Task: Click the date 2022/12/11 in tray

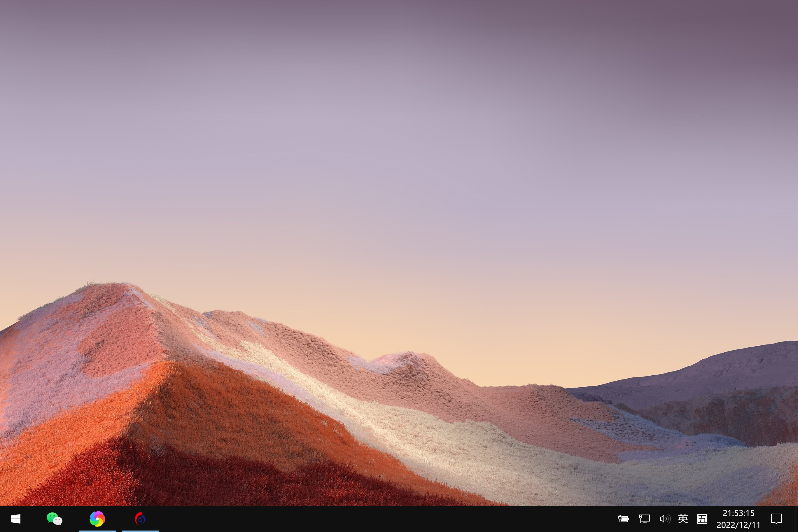Action: tap(738, 525)
